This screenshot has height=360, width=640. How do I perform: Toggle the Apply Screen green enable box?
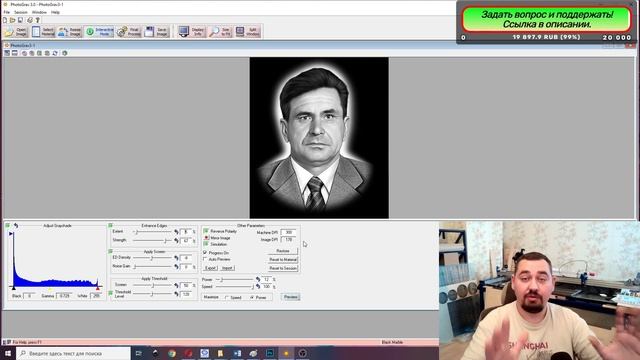click(x=110, y=251)
